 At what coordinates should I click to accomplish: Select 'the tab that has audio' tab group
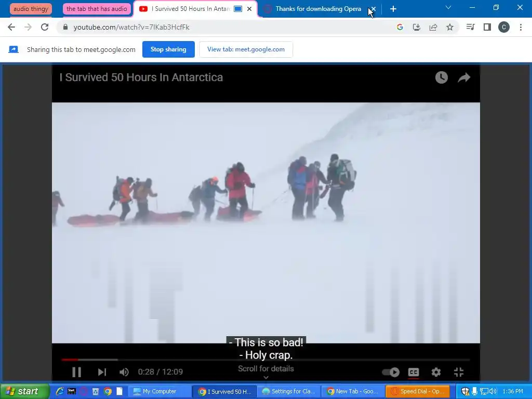(97, 9)
